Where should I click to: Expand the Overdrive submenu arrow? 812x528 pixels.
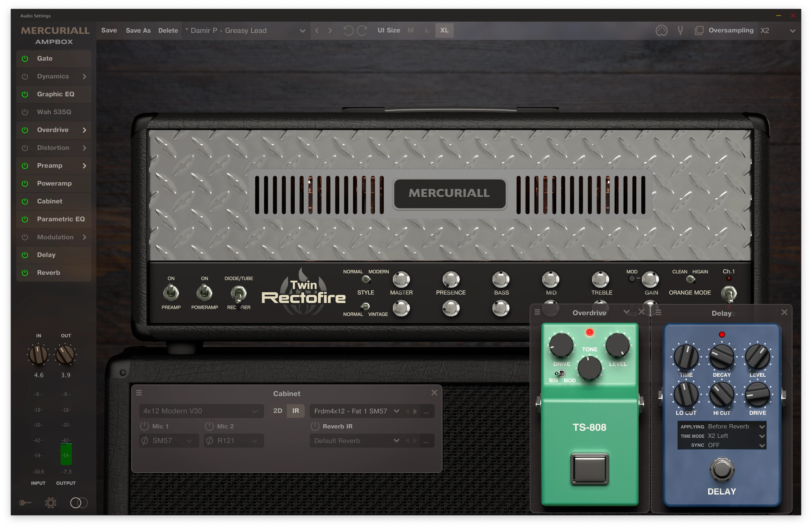click(84, 130)
